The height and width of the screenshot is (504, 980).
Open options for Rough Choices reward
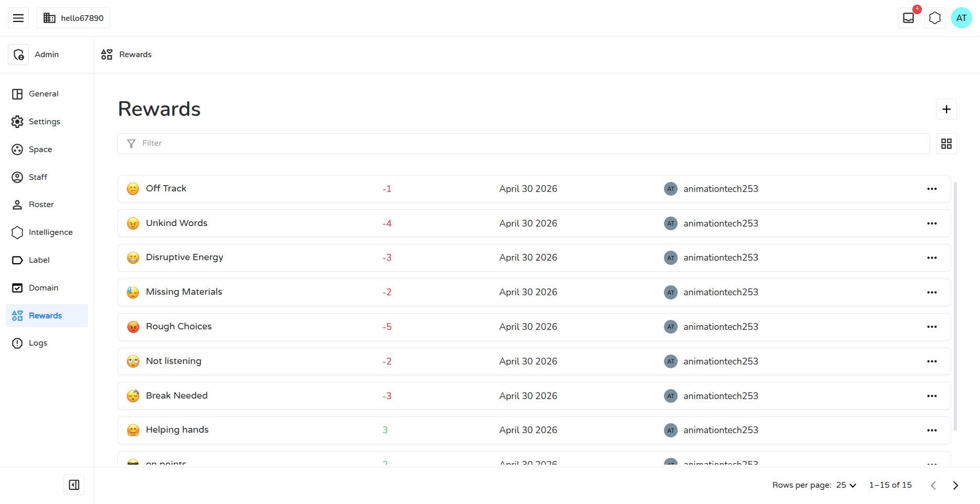click(932, 327)
